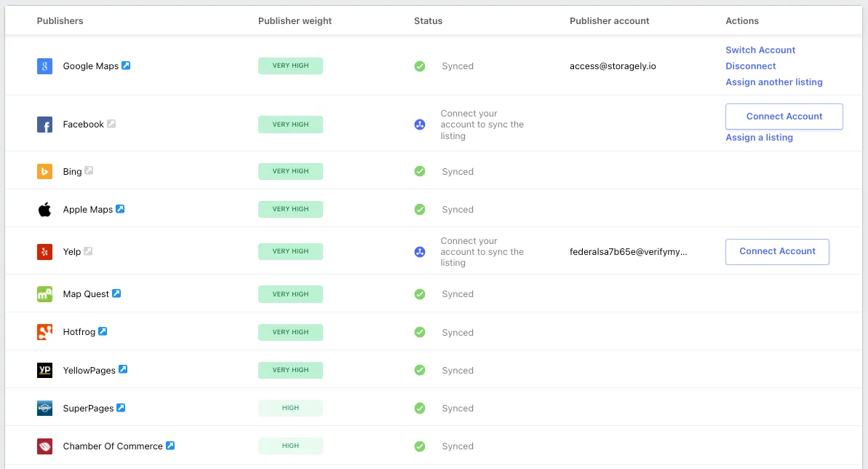The width and height of the screenshot is (868, 469).
Task: Click the Bing publisher logo
Action: click(x=45, y=171)
